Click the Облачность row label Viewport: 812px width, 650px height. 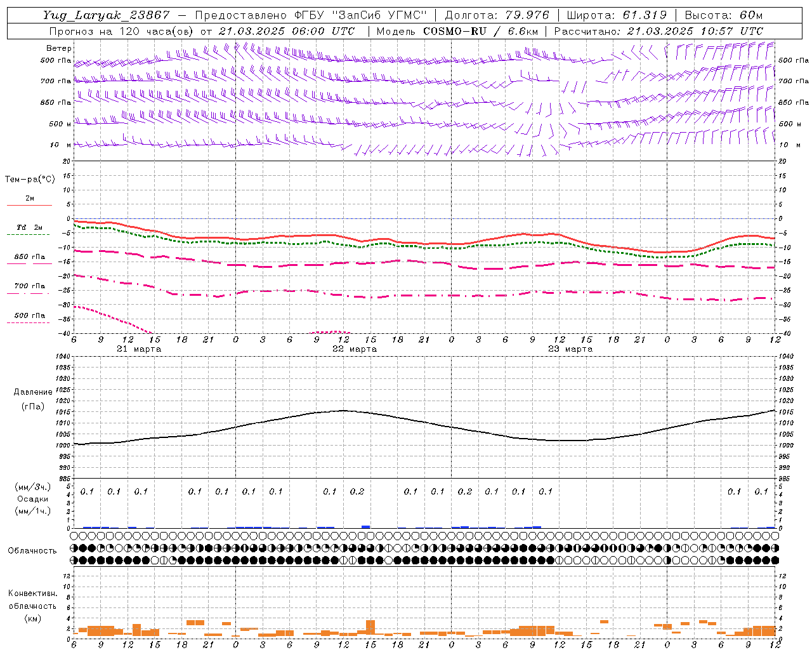[32, 551]
